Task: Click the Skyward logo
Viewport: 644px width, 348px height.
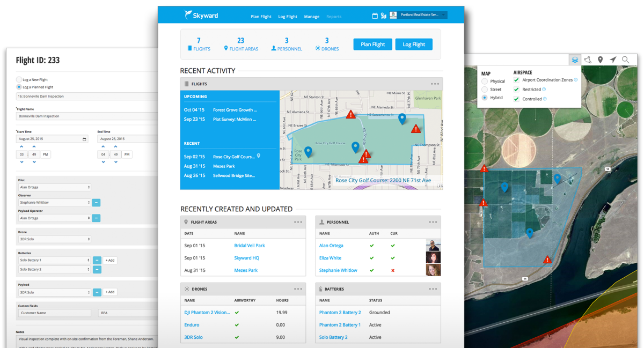Action: coord(202,16)
